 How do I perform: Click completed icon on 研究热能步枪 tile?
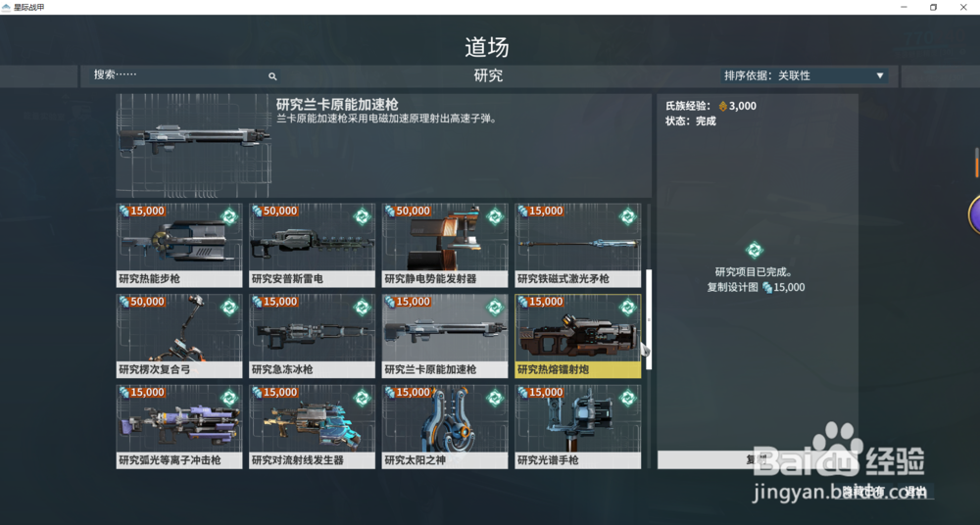pos(228,216)
